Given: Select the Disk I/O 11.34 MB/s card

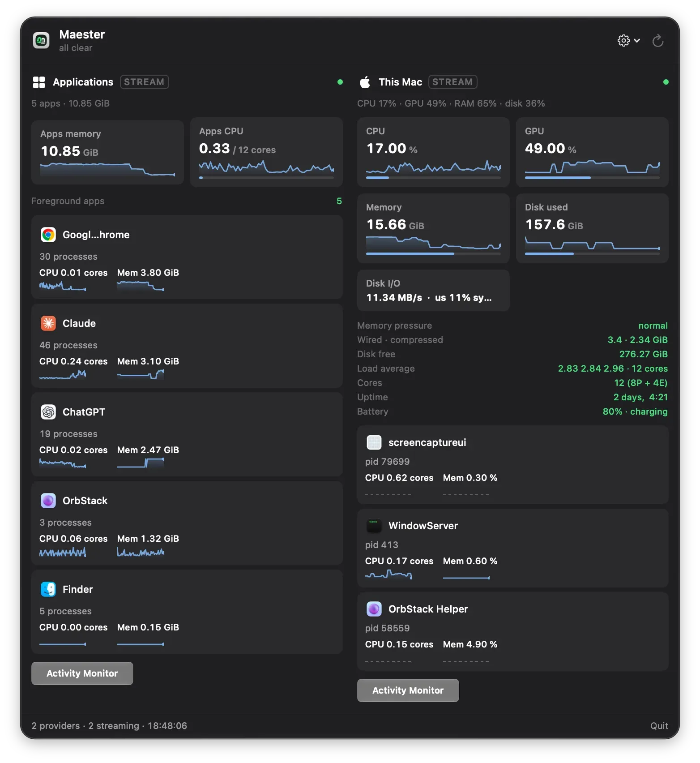Looking at the screenshot, I should [x=433, y=290].
